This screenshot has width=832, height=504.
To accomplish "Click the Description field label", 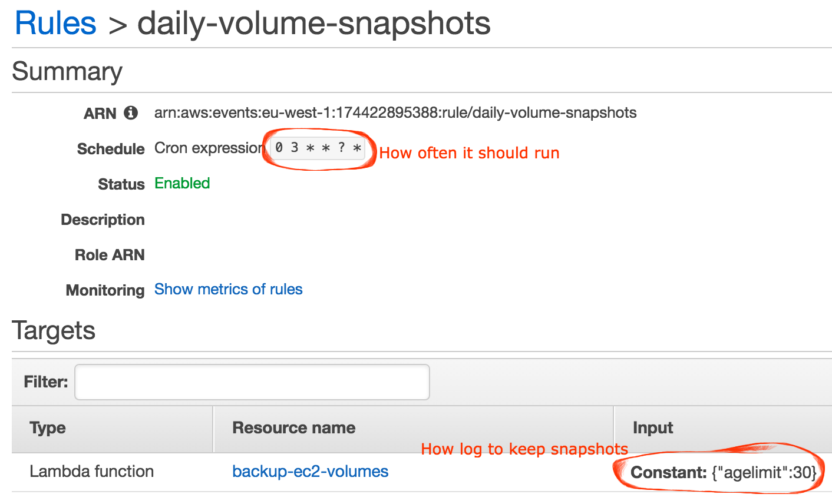I will pos(103,220).
